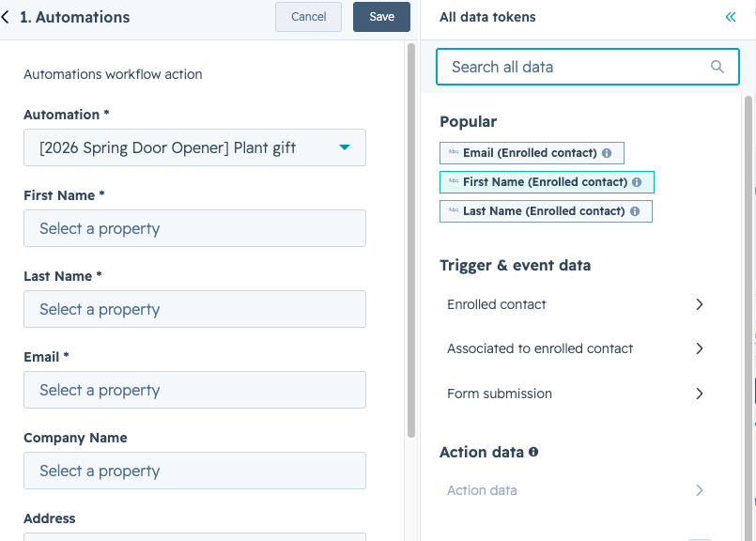Select a property for Last Name

(194, 309)
